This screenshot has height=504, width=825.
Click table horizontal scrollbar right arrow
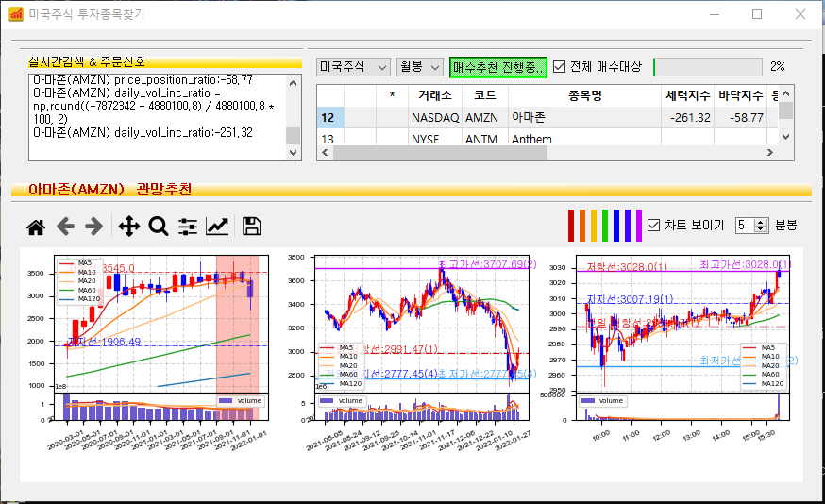click(x=770, y=153)
